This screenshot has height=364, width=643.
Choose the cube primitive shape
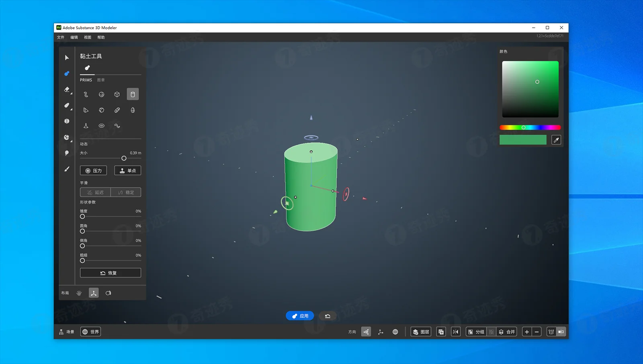click(x=117, y=94)
